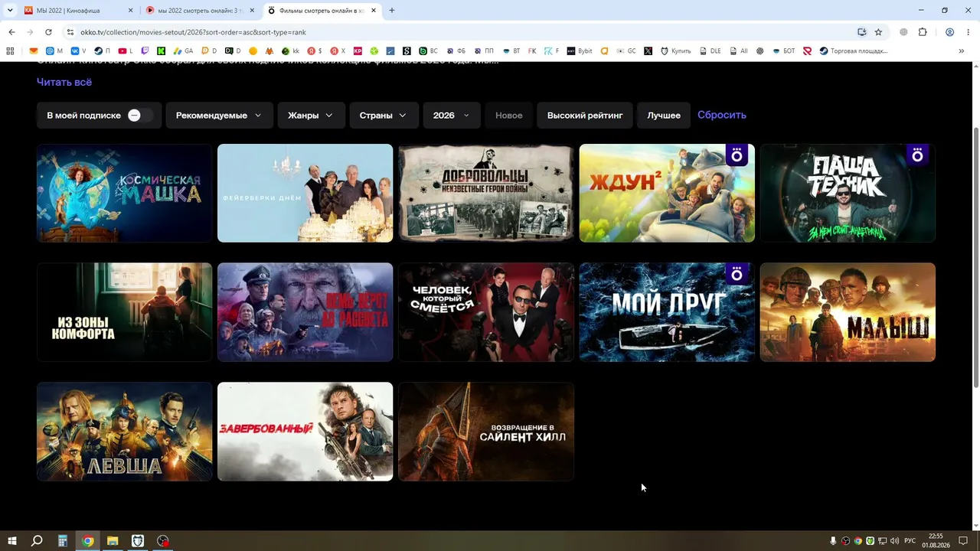This screenshot has height=551, width=980.
Task: Bookmark this page with the star icon
Action: click(878, 32)
